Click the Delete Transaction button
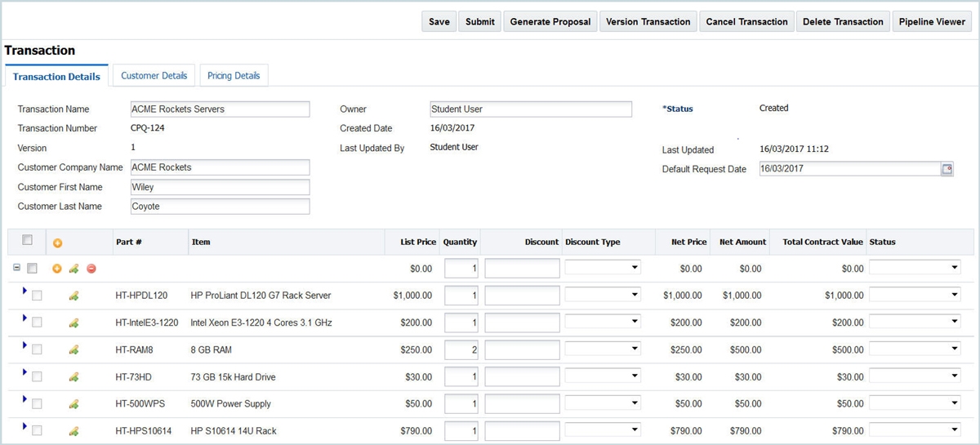Image resolution: width=980 pixels, height=445 pixels. point(843,22)
